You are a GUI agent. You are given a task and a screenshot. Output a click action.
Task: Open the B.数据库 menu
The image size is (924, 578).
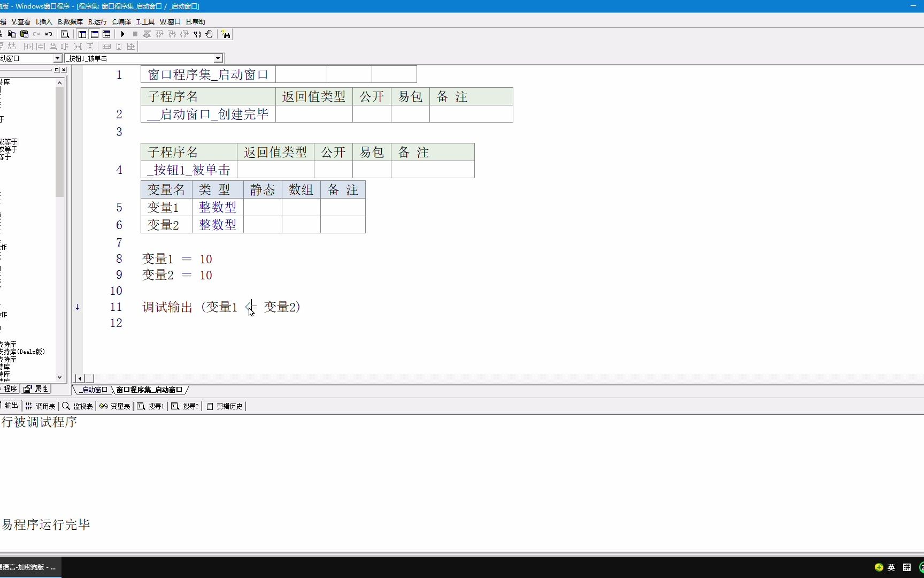point(70,21)
